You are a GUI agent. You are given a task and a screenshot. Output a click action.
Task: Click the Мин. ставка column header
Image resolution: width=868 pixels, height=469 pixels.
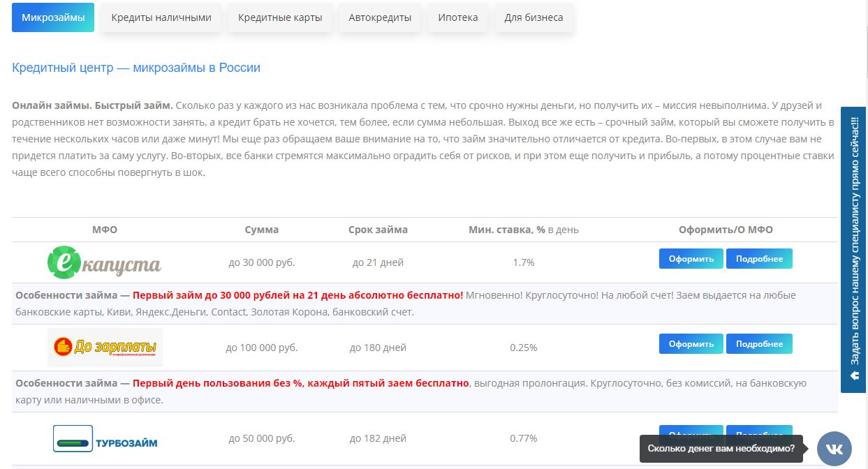(524, 230)
